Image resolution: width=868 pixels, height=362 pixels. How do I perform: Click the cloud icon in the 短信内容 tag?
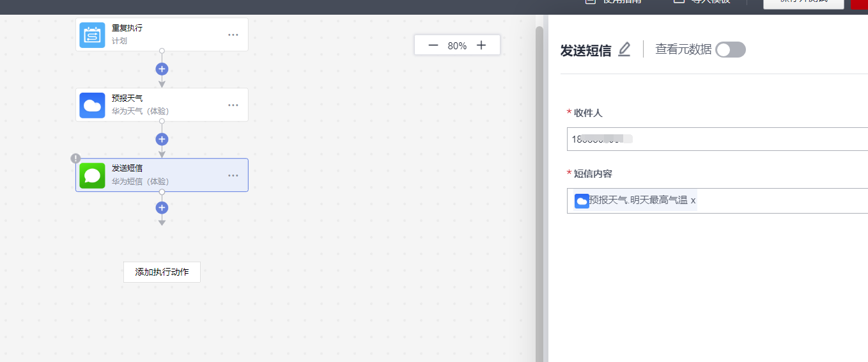[x=582, y=201]
